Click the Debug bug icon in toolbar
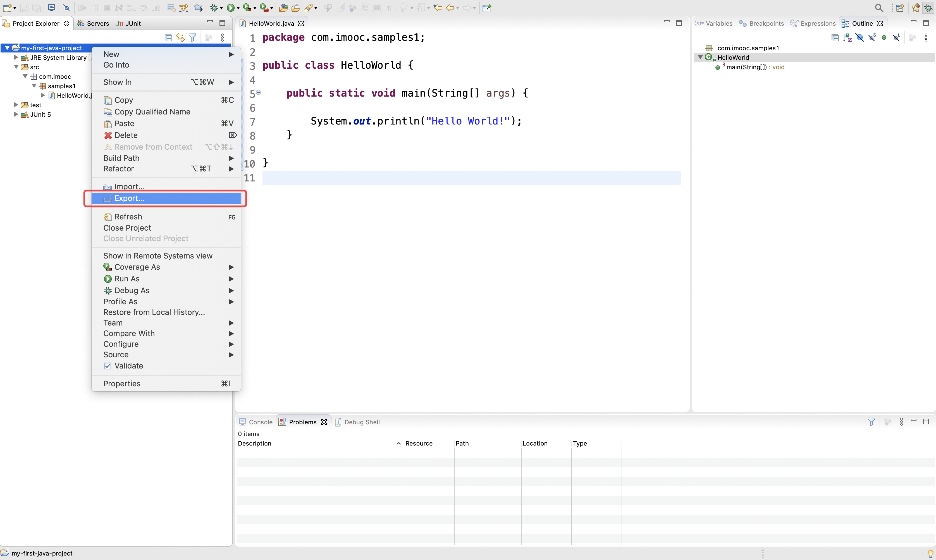The height and width of the screenshot is (560, 936). pyautogui.click(x=214, y=8)
